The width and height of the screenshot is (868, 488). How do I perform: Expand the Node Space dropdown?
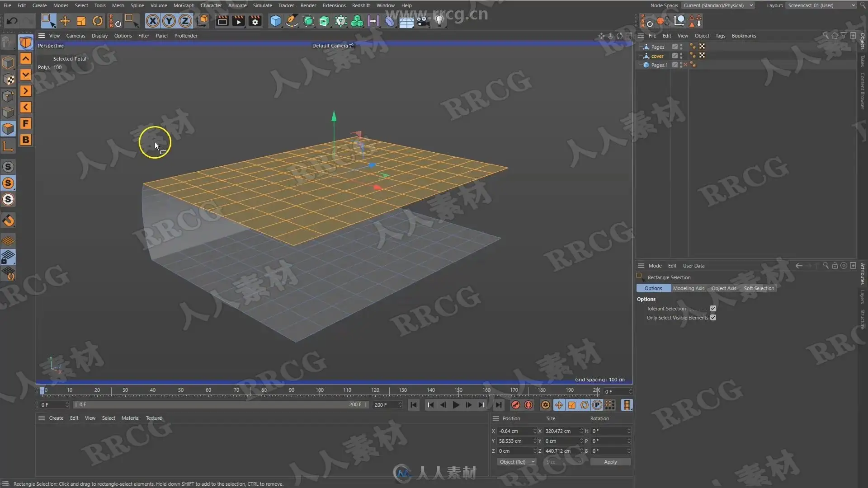(717, 5)
